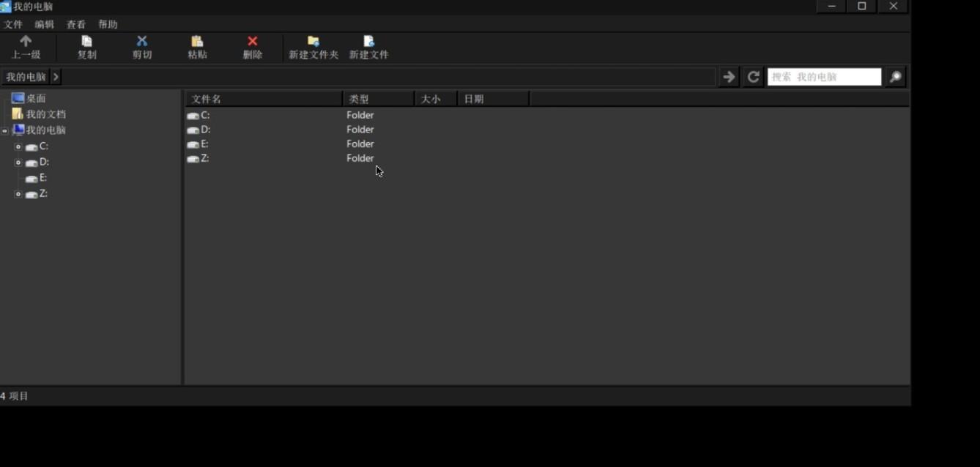Click the search magnifier button

coord(895,77)
